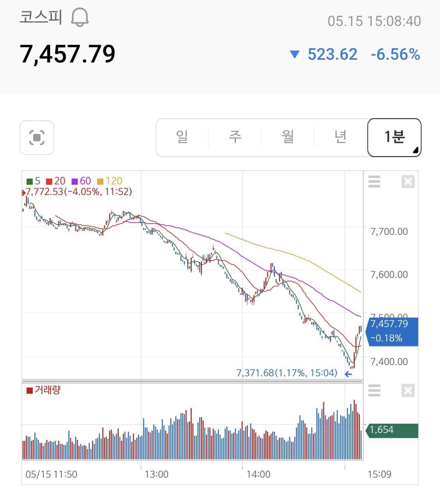Select the 주 weekly chart tab
This screenshot has width=440, height=504.
(235, 137)
